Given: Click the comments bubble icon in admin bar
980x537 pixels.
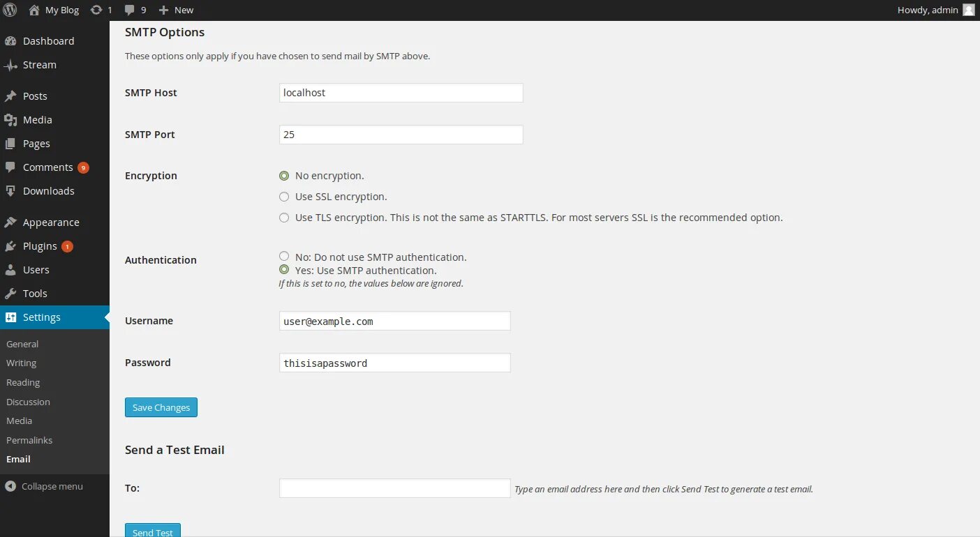Looking at the screenshot, I should 130,10.
